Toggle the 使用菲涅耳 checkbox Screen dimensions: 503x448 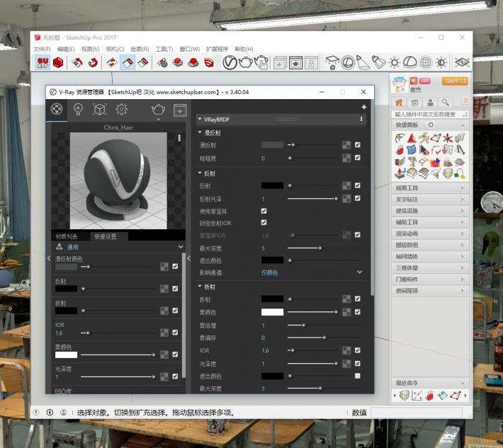point(264,211)
